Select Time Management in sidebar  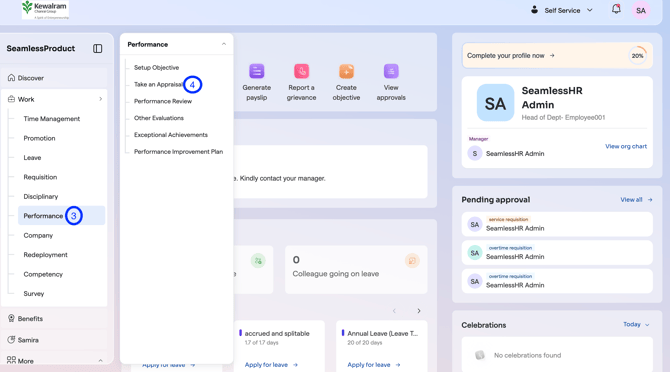pyautogui.click(x=52, y=119)
